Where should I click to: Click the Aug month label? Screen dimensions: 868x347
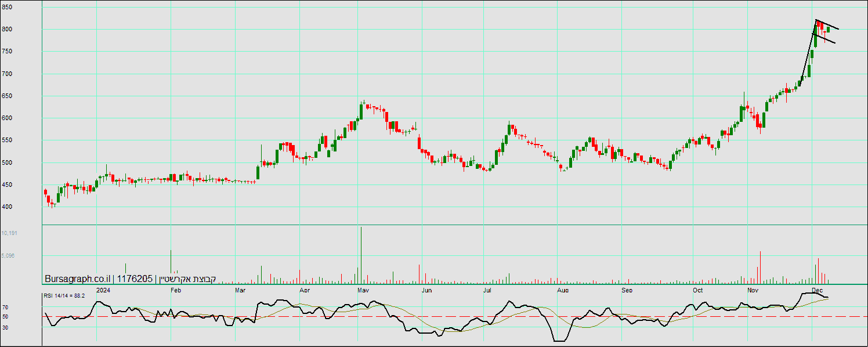562,290
